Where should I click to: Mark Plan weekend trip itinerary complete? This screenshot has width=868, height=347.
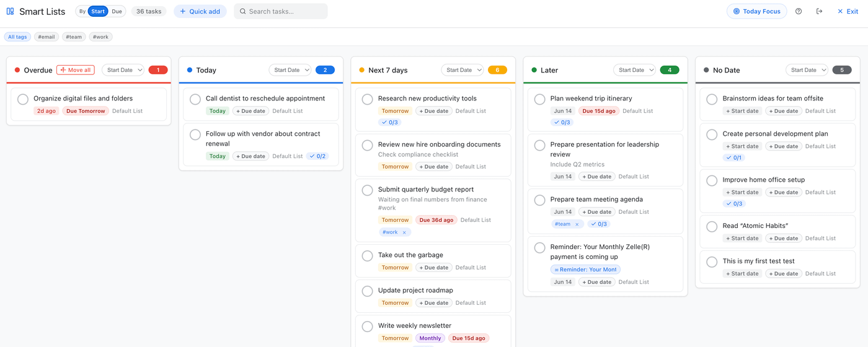click(540, 99)
